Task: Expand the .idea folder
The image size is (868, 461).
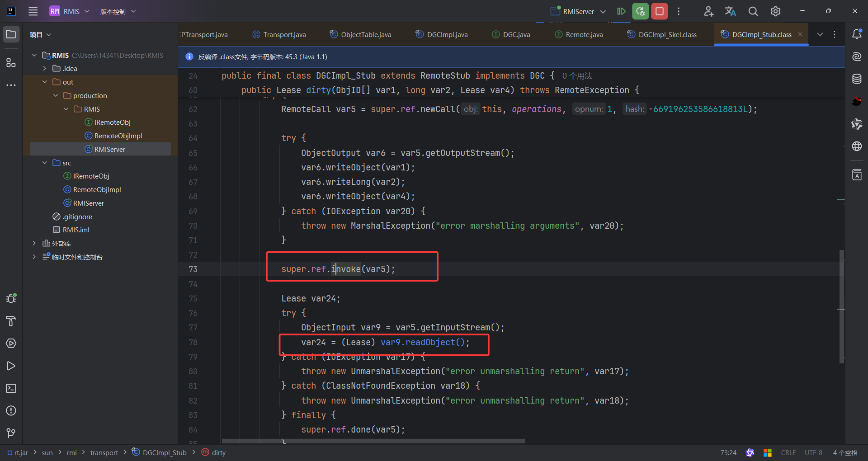Action: (x=45, y=68)
